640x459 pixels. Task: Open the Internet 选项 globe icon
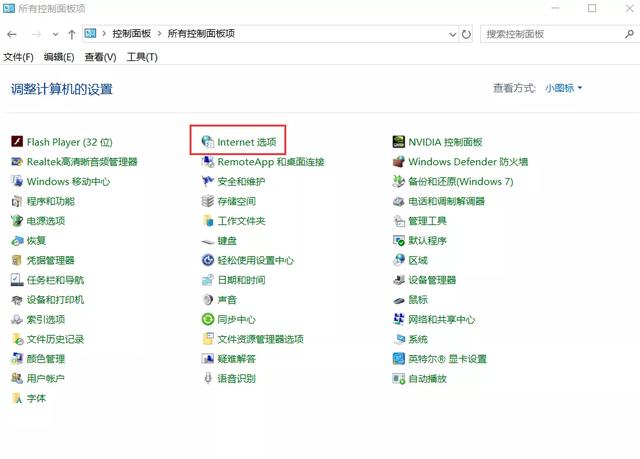(x=208, y=142)
